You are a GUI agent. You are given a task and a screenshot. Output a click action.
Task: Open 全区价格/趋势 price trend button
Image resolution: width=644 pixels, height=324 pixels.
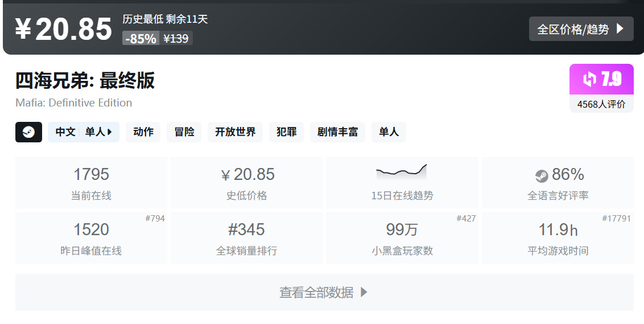pyautogui.click(x=581, y=29)
